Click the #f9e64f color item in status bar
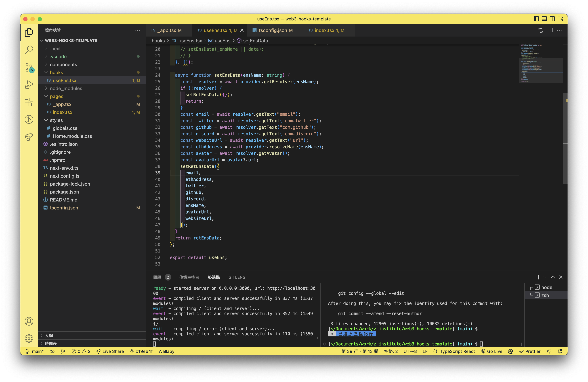 [141, 351]
